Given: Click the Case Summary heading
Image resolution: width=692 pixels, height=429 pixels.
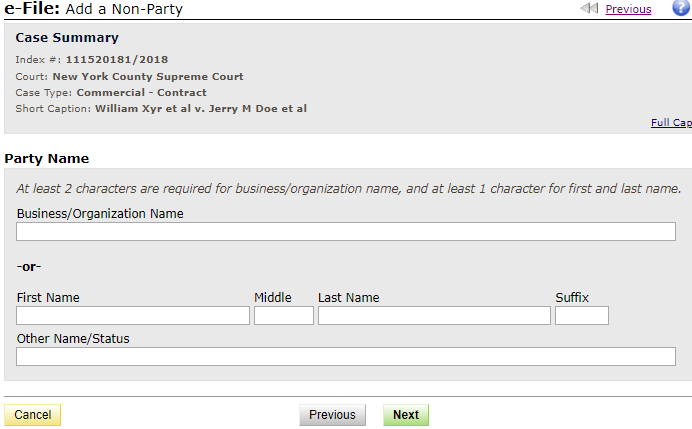Looking at the screenshot, I should (x=67, y=38).
